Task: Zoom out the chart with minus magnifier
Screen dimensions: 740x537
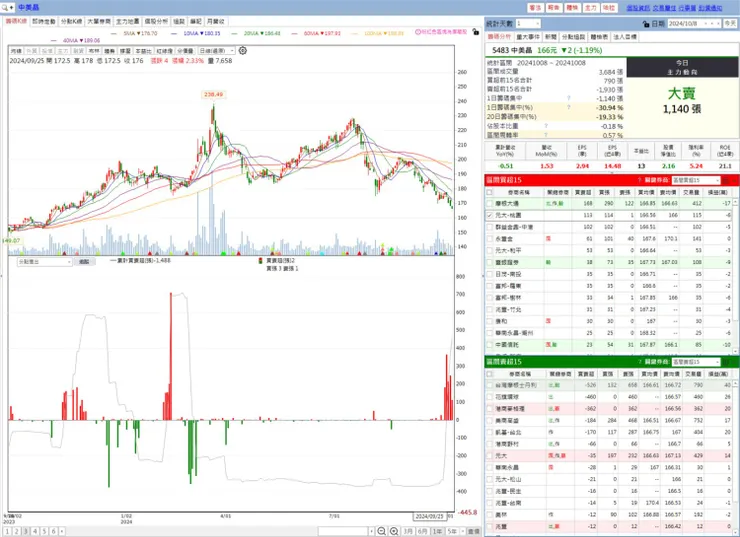Action: click(382, 531)
